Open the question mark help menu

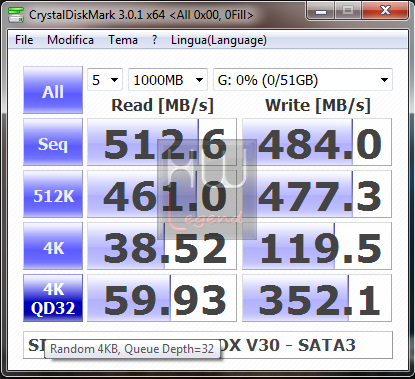tap(154, 40)
